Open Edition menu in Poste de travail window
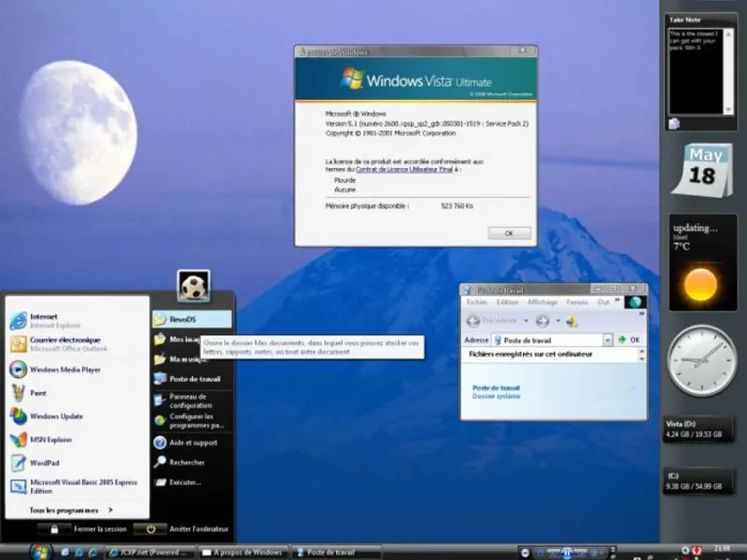This screenshot has height=560, width=747. 507,301
